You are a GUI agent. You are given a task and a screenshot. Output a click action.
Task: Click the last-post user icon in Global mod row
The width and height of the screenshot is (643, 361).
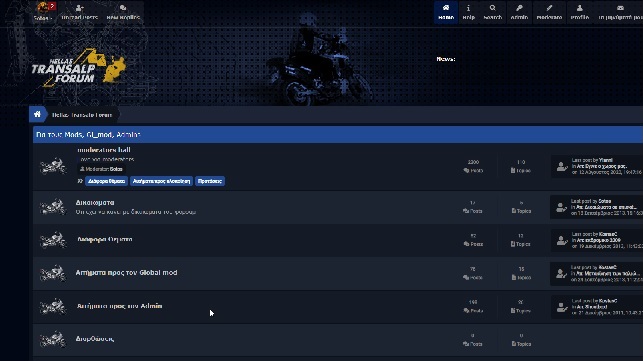click(561, 274)
